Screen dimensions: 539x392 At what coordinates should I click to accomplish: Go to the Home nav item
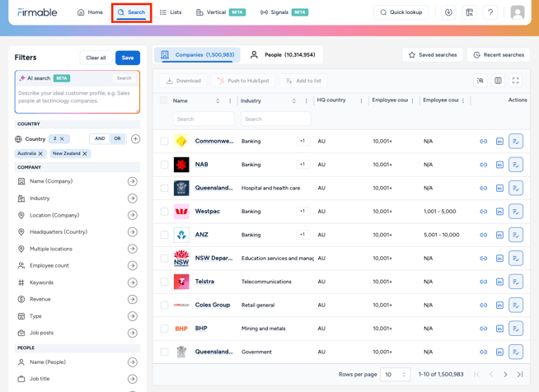click(90, 12)
